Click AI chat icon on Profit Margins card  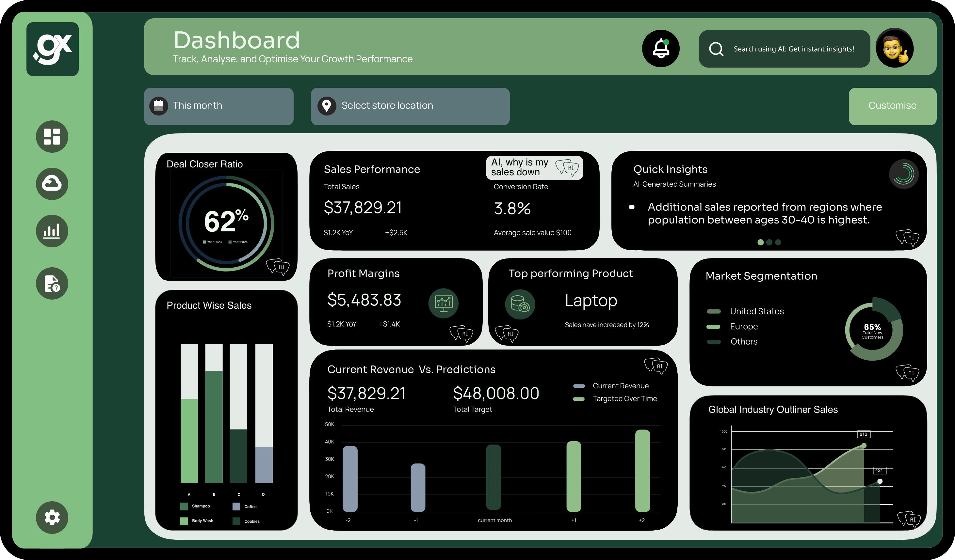click(x=461, y=334)
